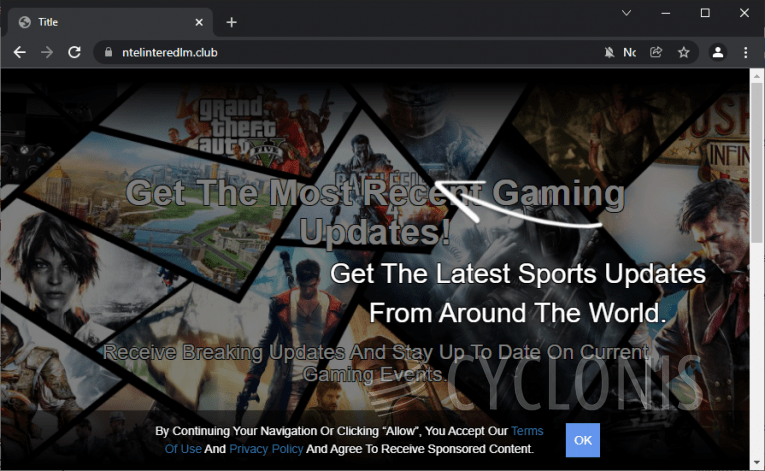
Task: Open the Privacy Policy link
Action: coord(264,449)
